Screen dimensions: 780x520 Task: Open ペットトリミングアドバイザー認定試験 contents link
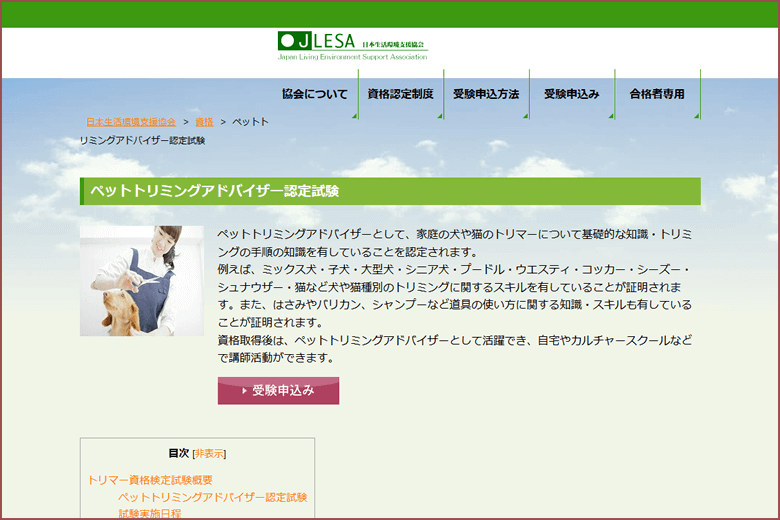212,497
